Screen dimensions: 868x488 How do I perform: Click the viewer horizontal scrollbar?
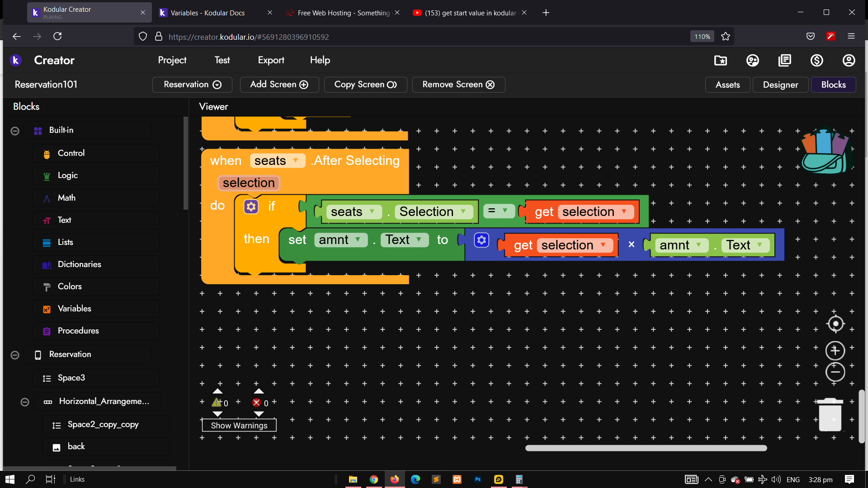(646, 448)
